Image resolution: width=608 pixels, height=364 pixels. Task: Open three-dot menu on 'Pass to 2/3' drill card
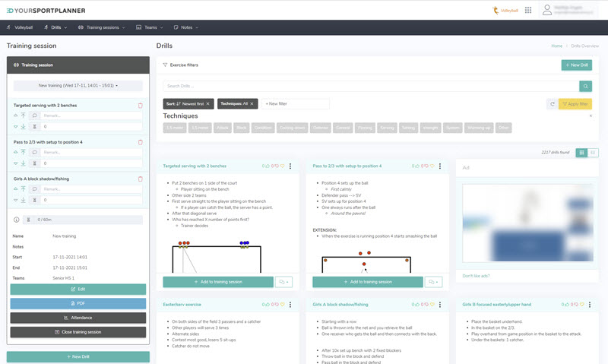[440, 166]
